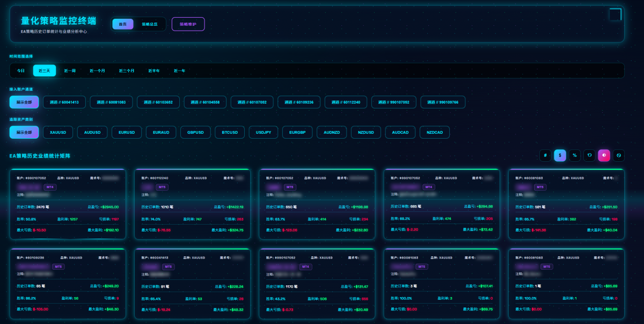Screen dimensions: 644x324
Task: Choose the 近三个月 time range
Action: [x=127, y=70]
